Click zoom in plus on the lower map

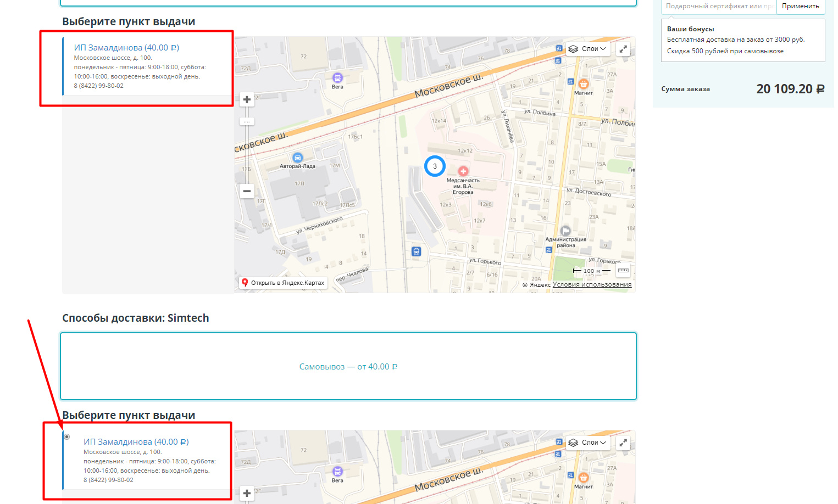[x=247, y=493]
